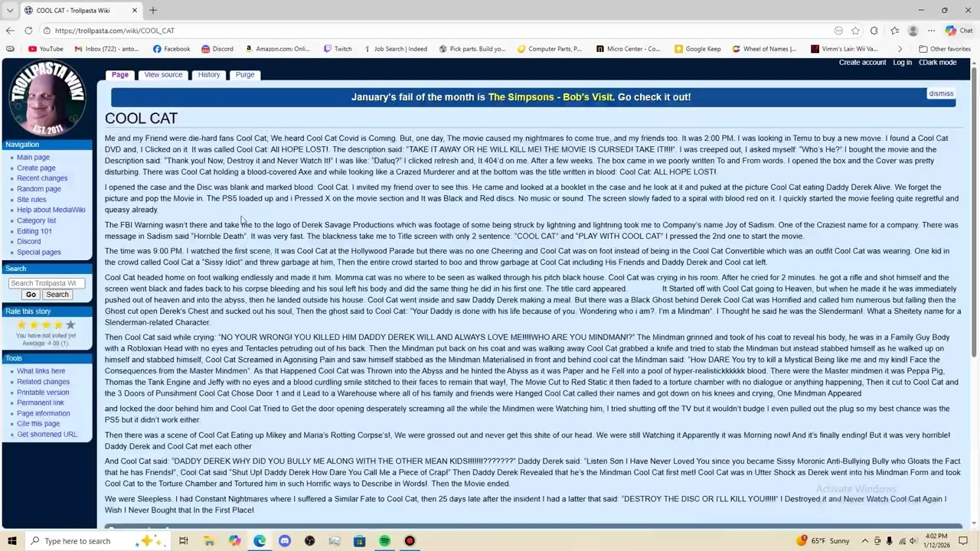The height and width of the screenshot is (551, 980).
Task: Open Windows Start menu
Action: point(11,541)
